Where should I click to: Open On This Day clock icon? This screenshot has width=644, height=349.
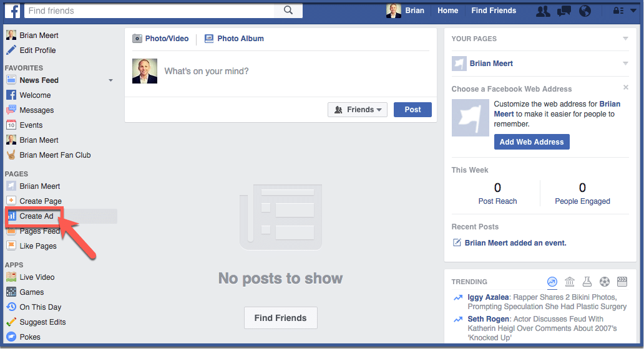coord(11,307)
